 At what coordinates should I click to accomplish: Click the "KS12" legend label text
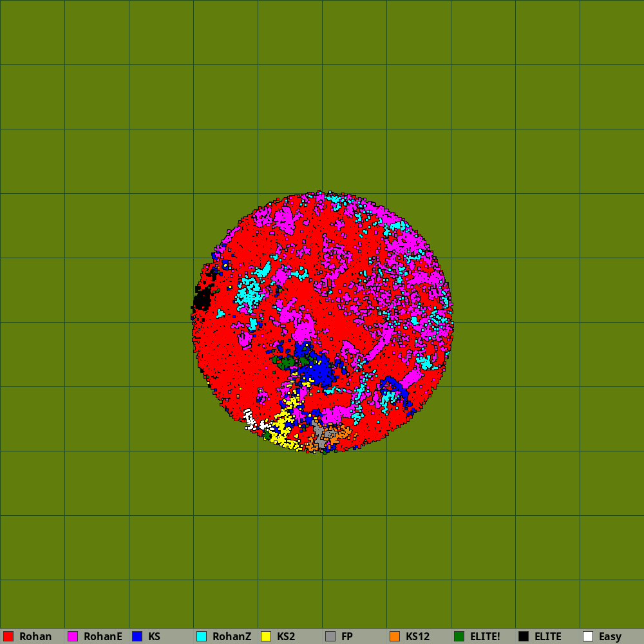pyautogui.click(x=417, y=636)
